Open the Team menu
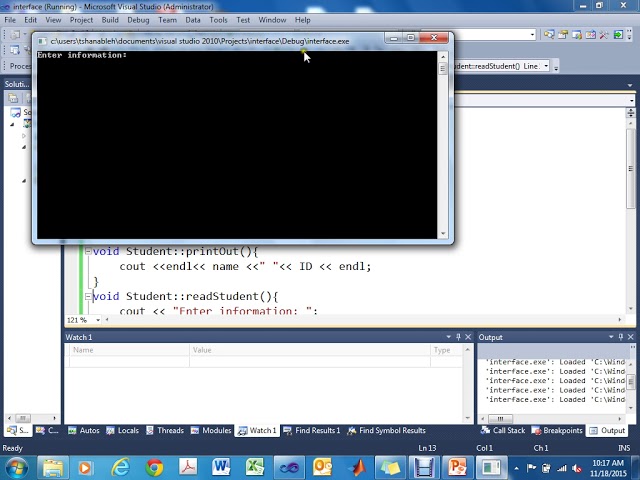 point(167,20)
